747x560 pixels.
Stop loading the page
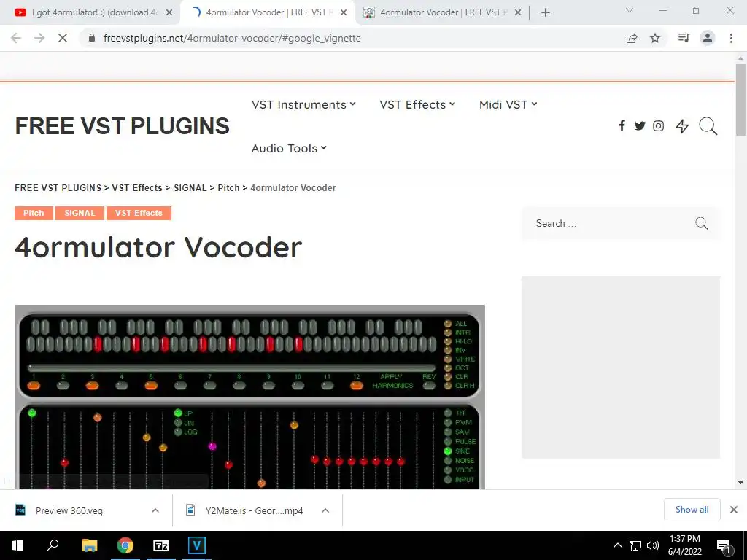tap(63, 38)
